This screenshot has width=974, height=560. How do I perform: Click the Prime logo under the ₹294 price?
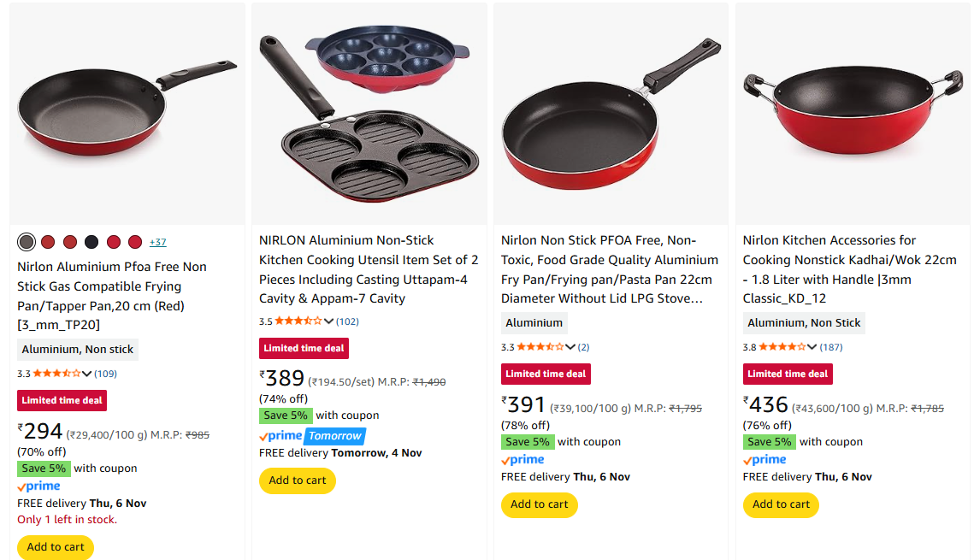38,486
